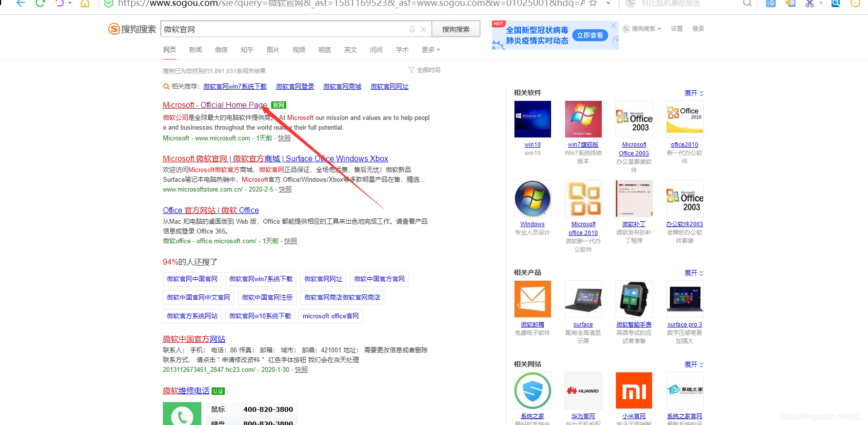
Task: Open the Windows logo orb thumbnail
Action: (x=533, y=198)
